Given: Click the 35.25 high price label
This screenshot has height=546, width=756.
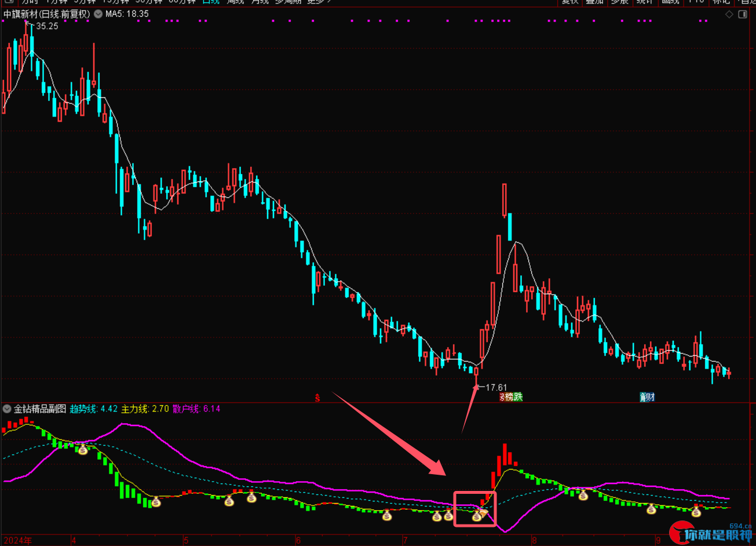Looking at the screenshot, I should point(47,26).
